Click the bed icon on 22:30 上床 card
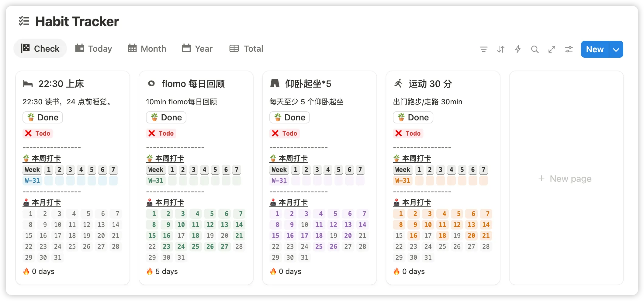Image resolution: width=644 pixels, height=301 pixels. coord(28,84)
